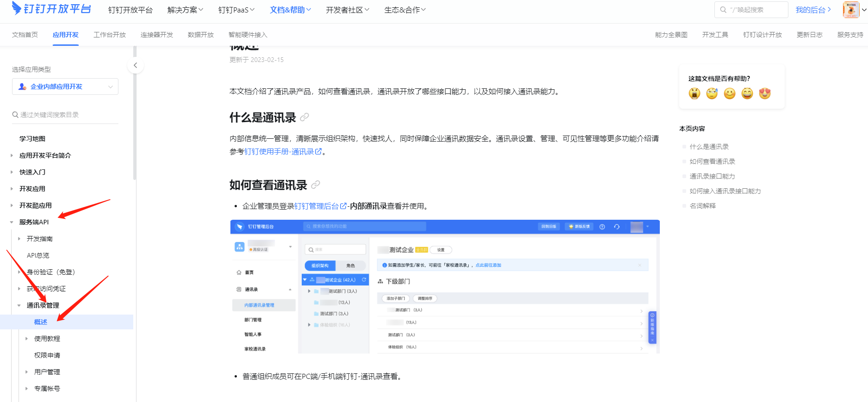868x402 pixels.
Task: Switch to the 连接器开发 tab
Action: point(157,35)
